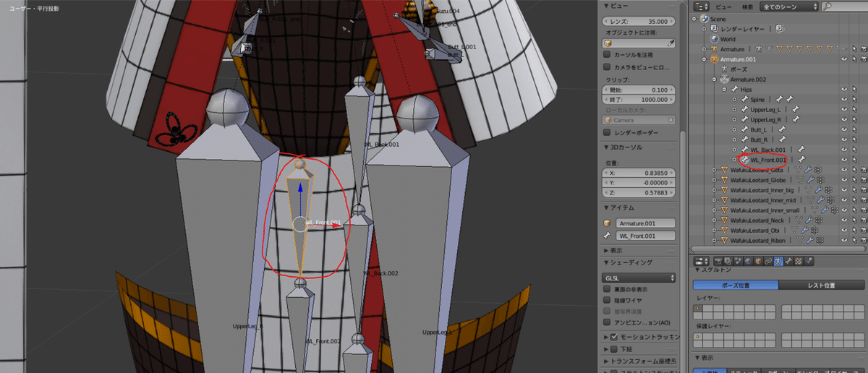Click the eyedropper in focus object field
This screenshot has height=373, width=868.
click(671, 43)
